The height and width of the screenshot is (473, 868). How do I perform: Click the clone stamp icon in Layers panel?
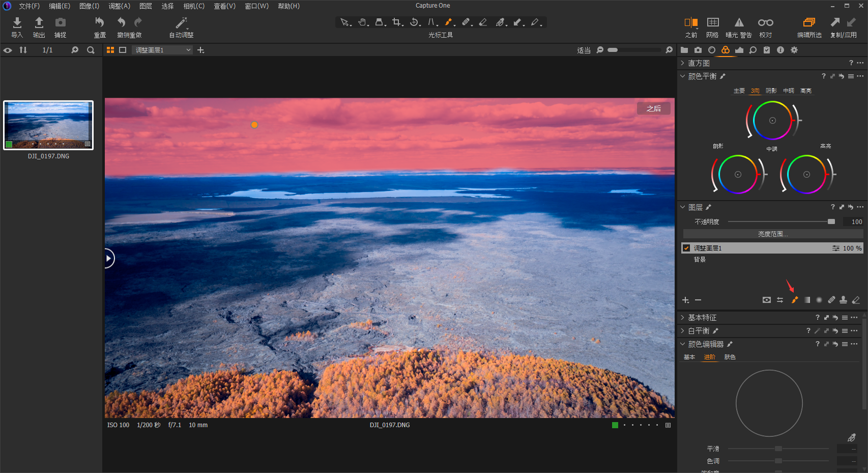[844, 300]
